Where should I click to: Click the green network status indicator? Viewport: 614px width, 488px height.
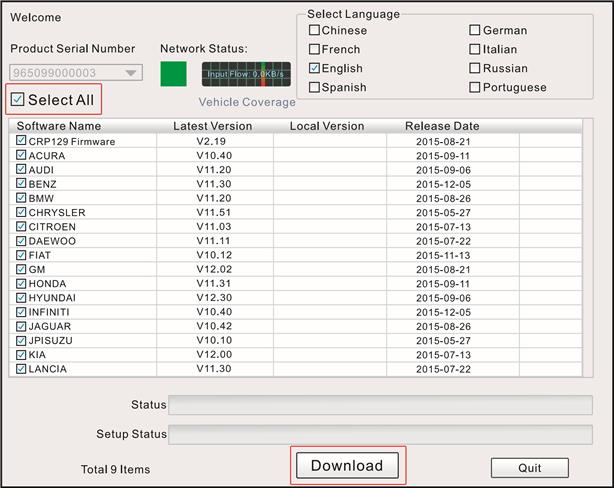tap(173, 74)
